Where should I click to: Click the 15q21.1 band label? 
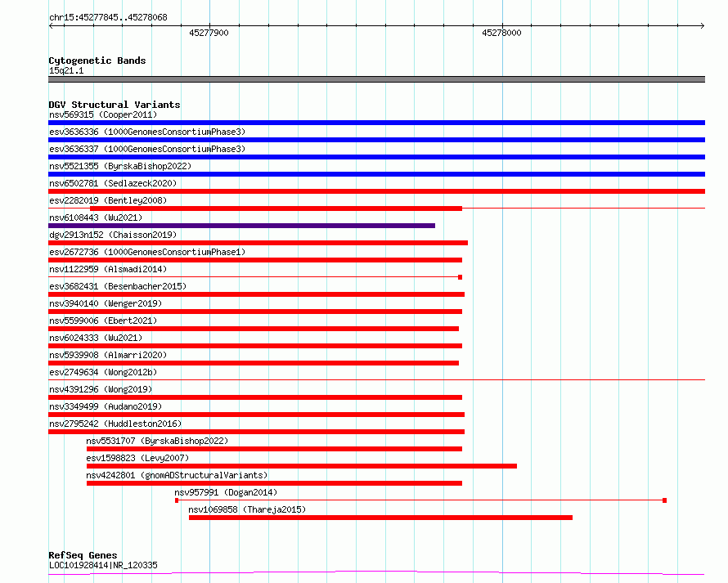tap(66, 70)
